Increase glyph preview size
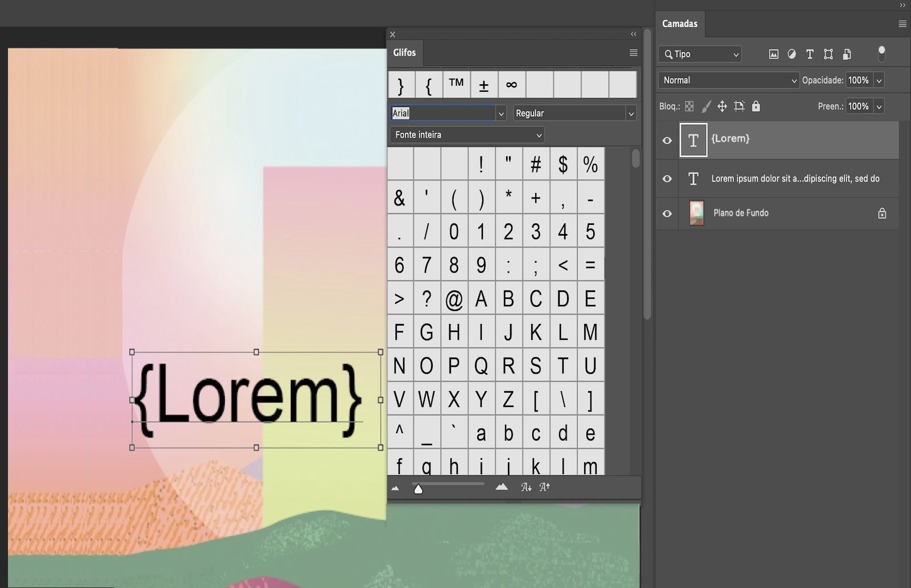This screenshot has width=911, height=588. (544, 487)
